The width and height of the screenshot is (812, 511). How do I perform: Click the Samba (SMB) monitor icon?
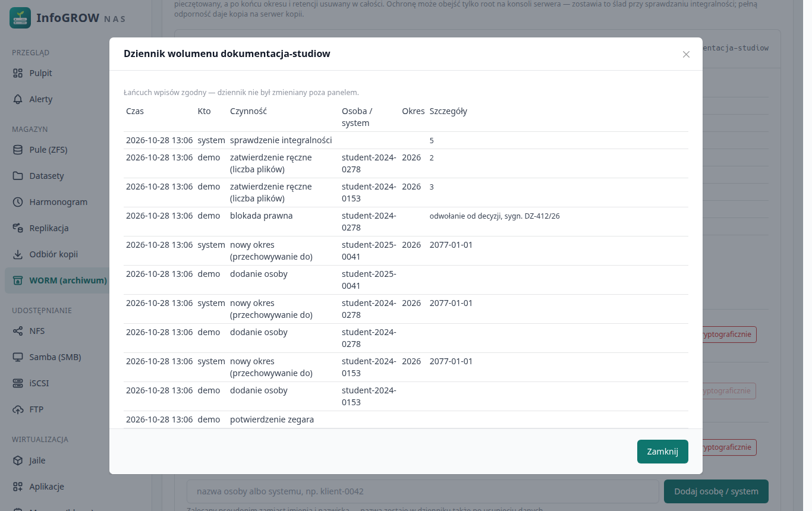click(x=18, y=357)
